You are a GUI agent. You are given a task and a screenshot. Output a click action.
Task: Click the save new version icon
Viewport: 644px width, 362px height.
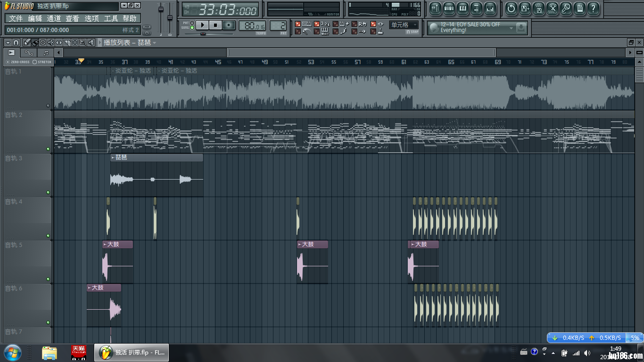pyautogui.click(x=525, y=8)
